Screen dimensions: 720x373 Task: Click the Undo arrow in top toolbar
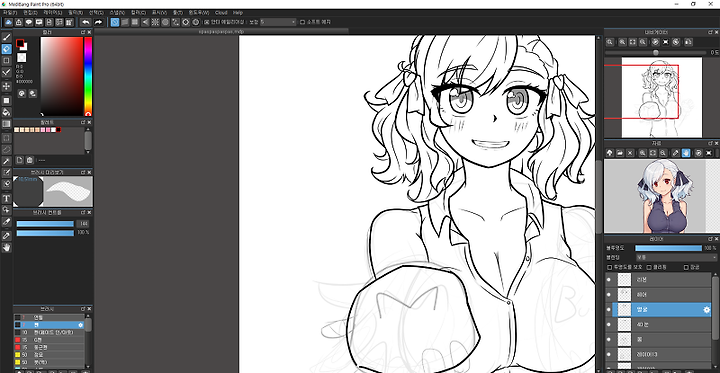86,22
